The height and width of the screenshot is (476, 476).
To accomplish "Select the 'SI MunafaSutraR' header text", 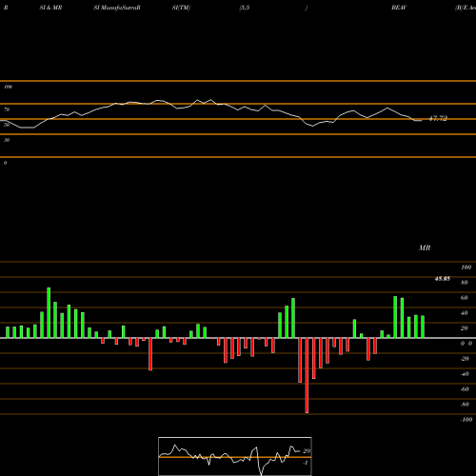I will [117, 8].
